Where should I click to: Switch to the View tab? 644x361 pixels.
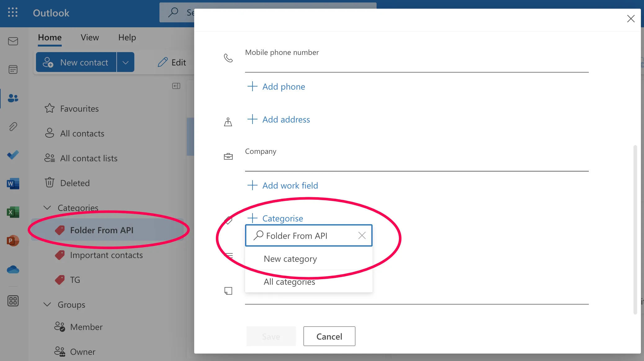(90, 38)
